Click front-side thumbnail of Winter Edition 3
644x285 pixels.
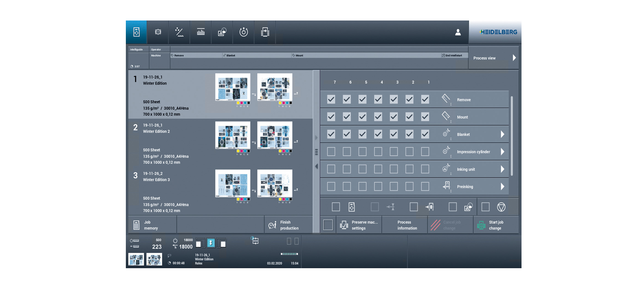pyautogui.click(x=233, y=184)
